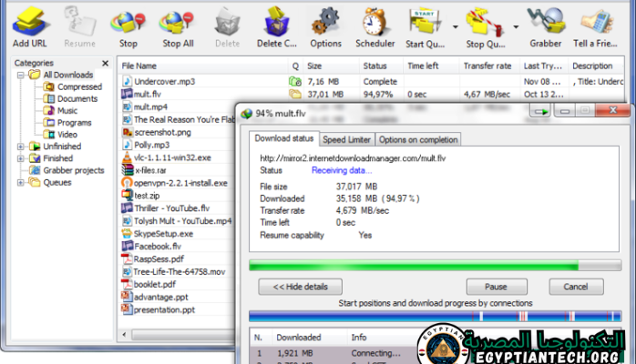The height and width of the screenshot is (364, 636).
Task: Select the screenshot.png file row
Action: 178,132
